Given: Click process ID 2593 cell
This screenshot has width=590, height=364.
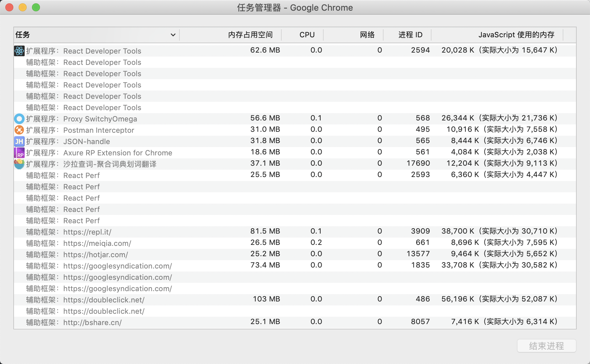Looking at the screenshot, I should [x=421, y=175].
